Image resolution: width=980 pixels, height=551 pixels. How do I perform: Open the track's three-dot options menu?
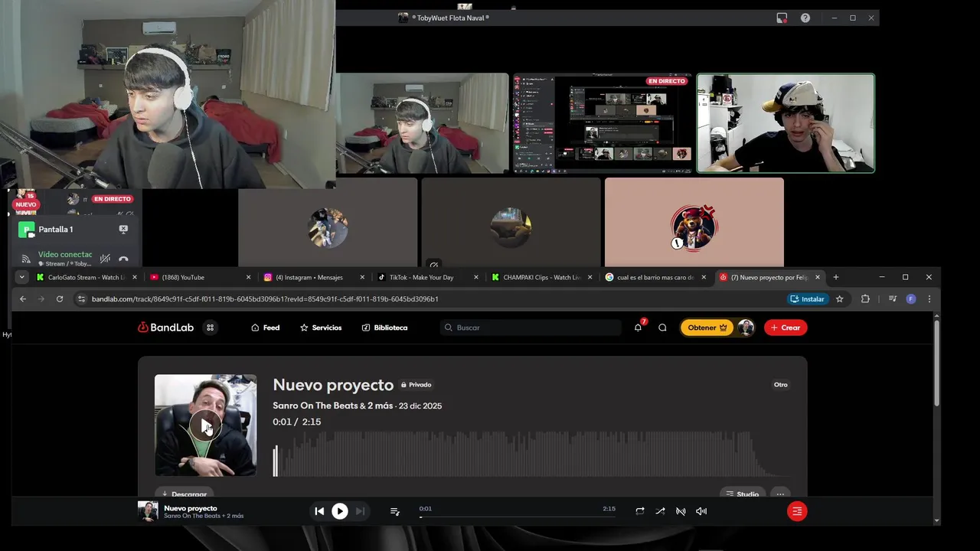[x=780, y=494]
